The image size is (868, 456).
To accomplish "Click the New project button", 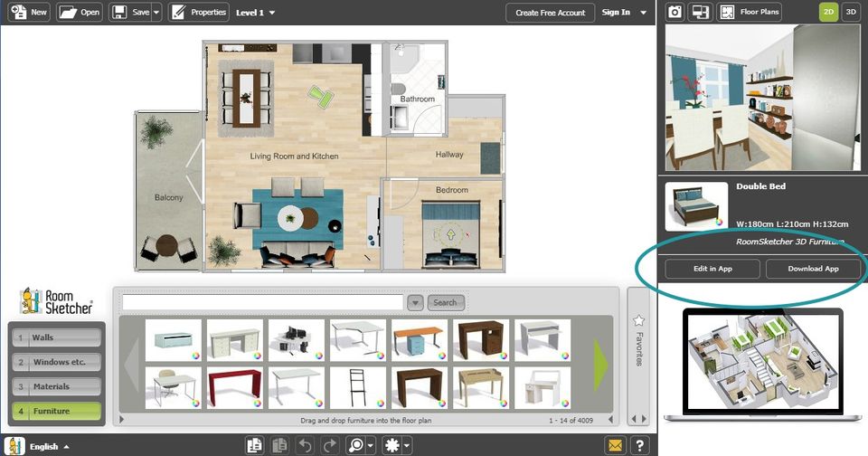I will 29,12.
